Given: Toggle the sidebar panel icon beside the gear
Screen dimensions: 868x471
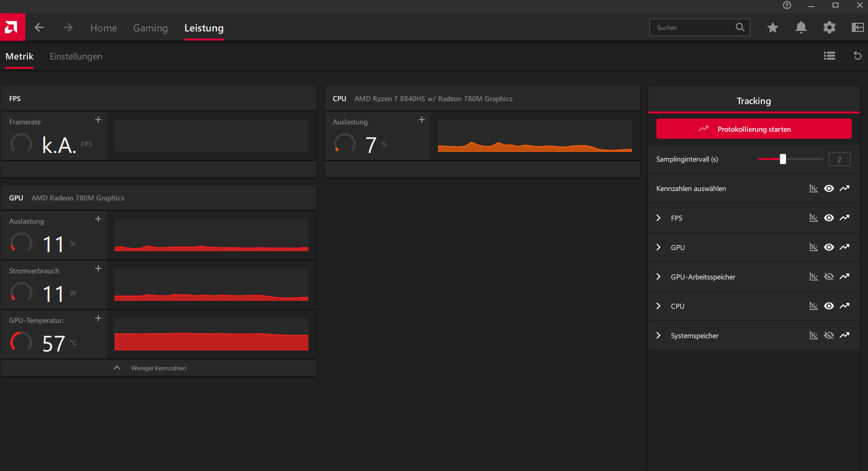Looking at the screenshot, I should (857, 27).
